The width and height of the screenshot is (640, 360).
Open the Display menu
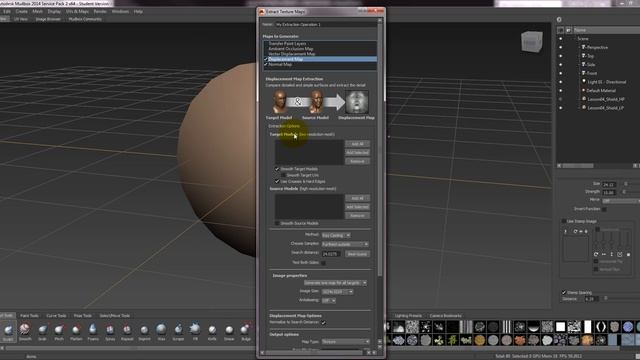(x=54, y=11)
